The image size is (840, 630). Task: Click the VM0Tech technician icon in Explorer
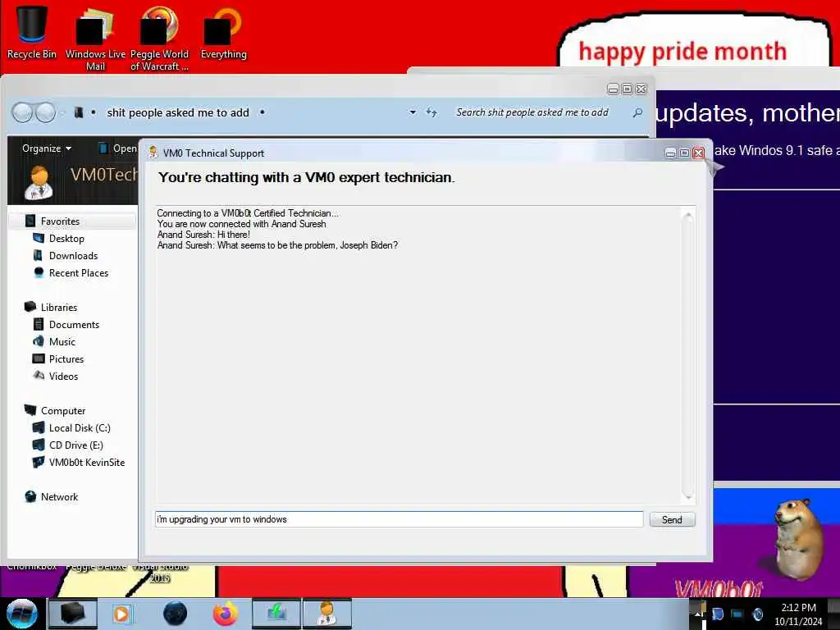[39, 183]
